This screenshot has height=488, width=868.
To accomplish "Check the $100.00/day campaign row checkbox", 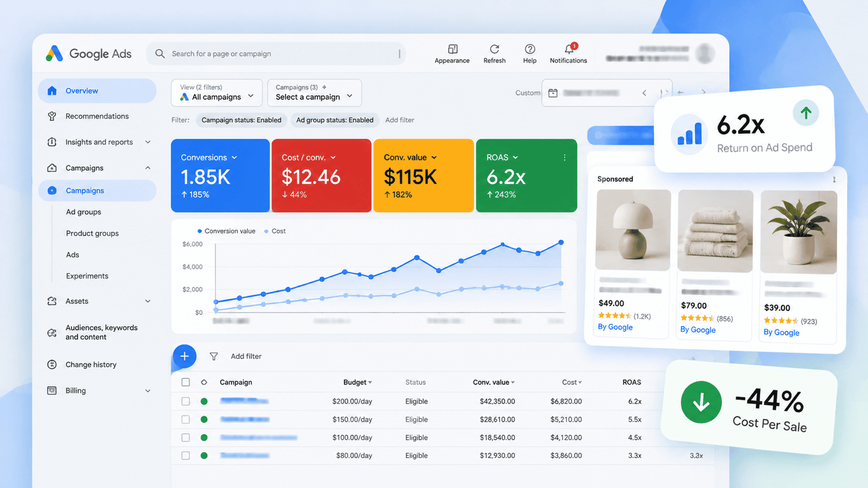I will click(x=186, y=438).
